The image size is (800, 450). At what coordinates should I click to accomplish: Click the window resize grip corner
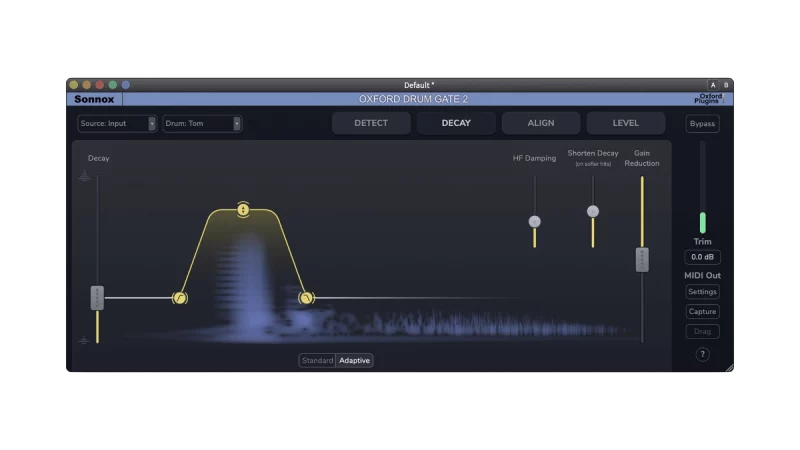point(729,367)
